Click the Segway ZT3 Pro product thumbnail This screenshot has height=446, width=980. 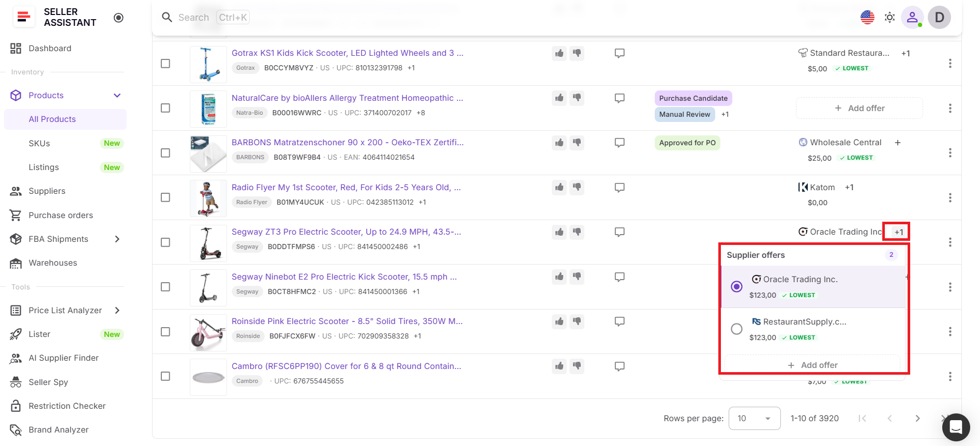click(x=208, y=243)
